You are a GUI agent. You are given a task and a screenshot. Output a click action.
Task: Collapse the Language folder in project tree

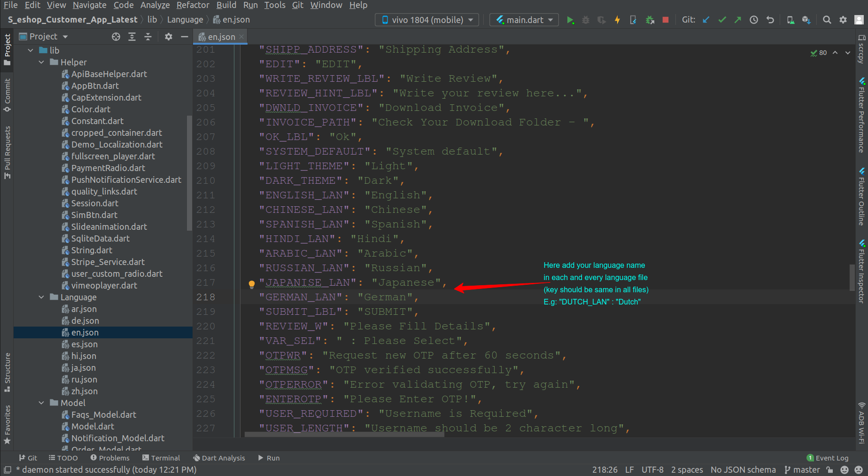pyautogui.click(x=41, y=297)
